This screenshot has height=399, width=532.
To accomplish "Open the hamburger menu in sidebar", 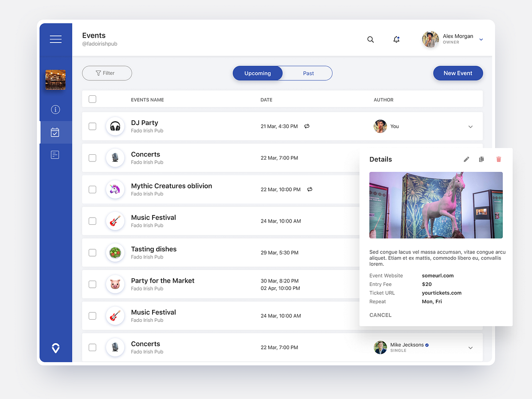I will tap(55, 39).
